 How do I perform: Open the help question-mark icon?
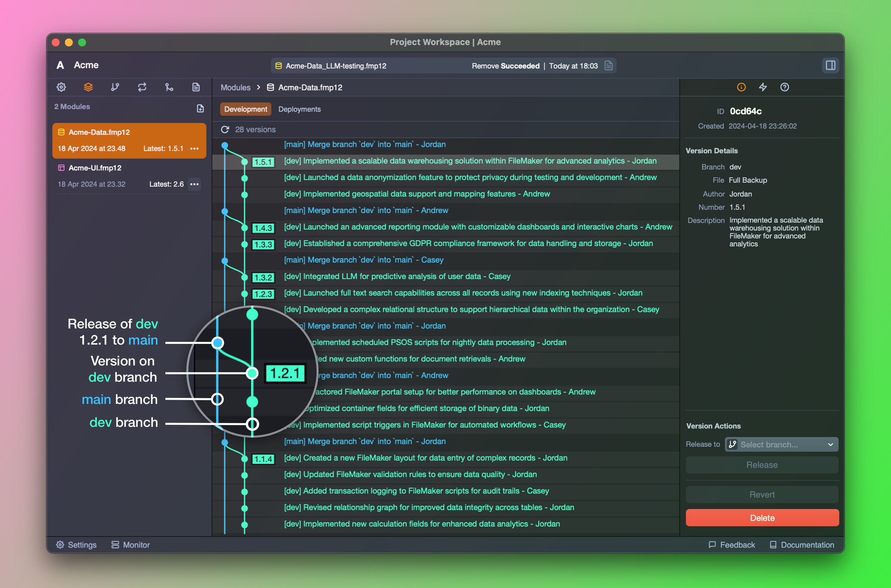(x=784, y=87)
